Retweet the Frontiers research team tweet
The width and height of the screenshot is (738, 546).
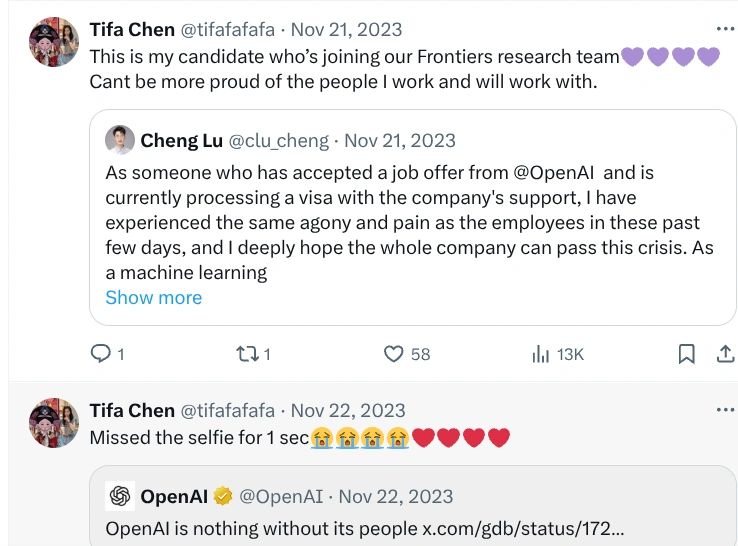[244, 353]
